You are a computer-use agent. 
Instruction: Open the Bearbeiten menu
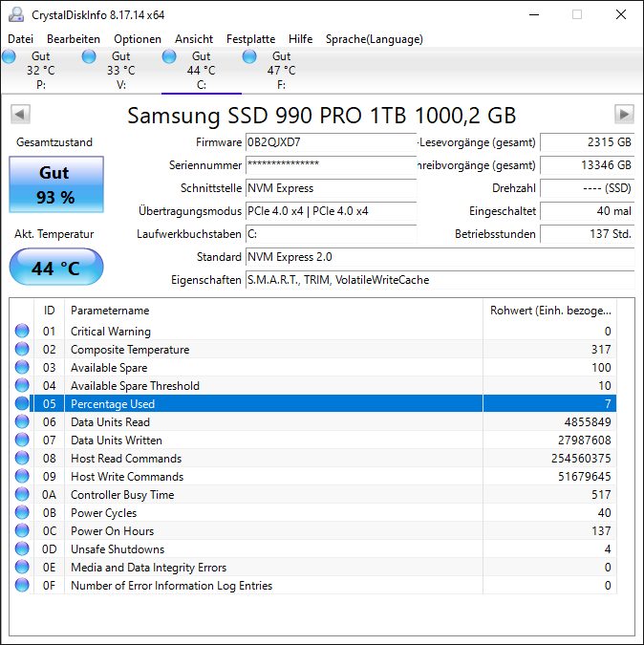point(74,39)
